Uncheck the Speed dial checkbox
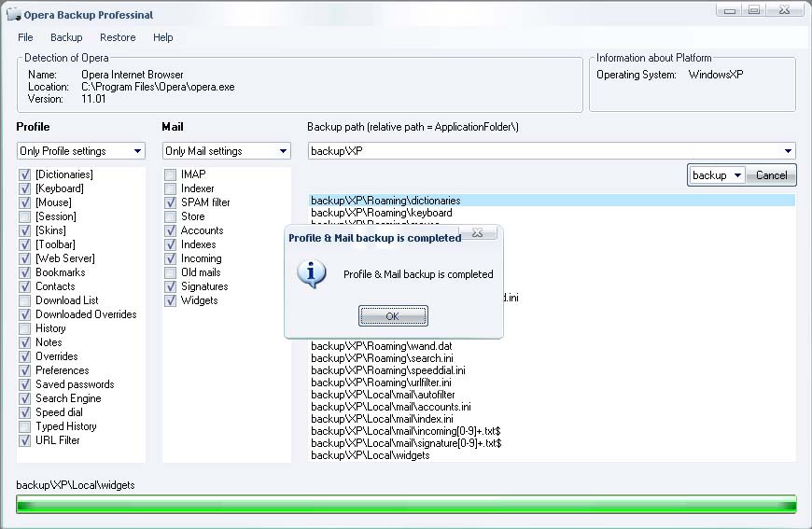Screen dimensions: 812x529 [x=24, y=412]
